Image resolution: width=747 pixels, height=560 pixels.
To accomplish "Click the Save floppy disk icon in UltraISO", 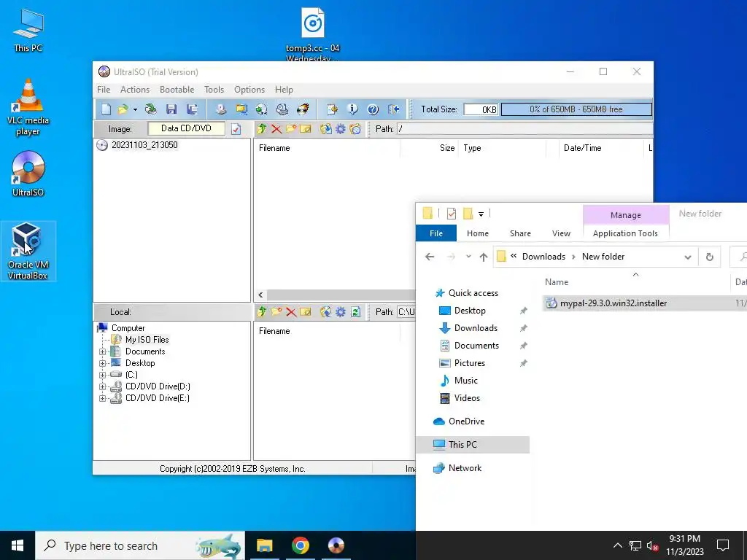I will [x=171, y=109].
